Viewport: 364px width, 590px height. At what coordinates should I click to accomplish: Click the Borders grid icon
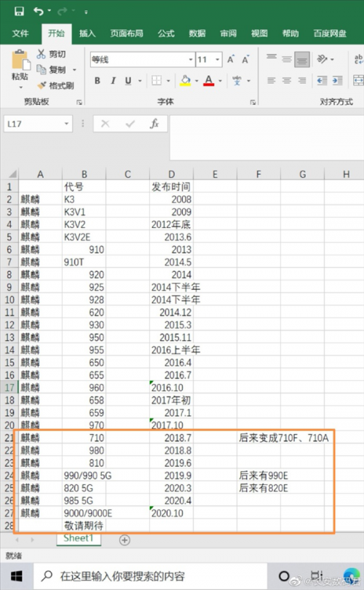click(157, 80)
